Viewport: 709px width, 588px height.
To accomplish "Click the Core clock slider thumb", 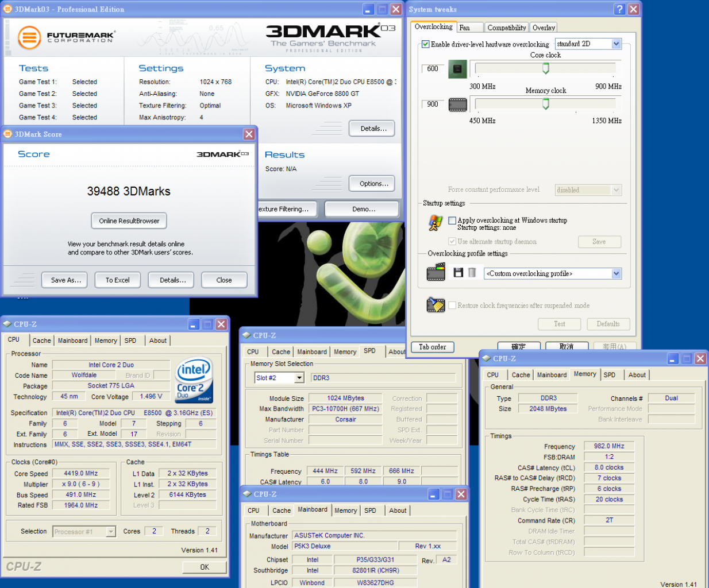I will tap(546, 68).
